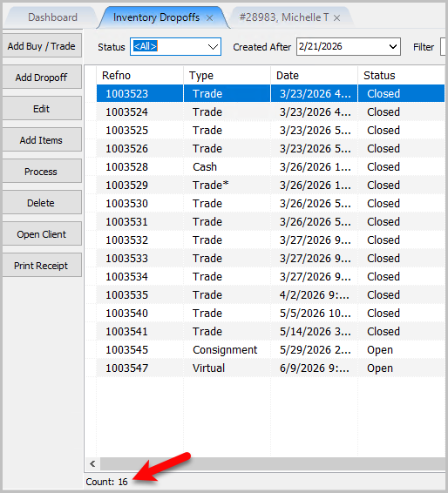
Task: Select row with Refno 1003526
Action: click(x=270, y=148)
